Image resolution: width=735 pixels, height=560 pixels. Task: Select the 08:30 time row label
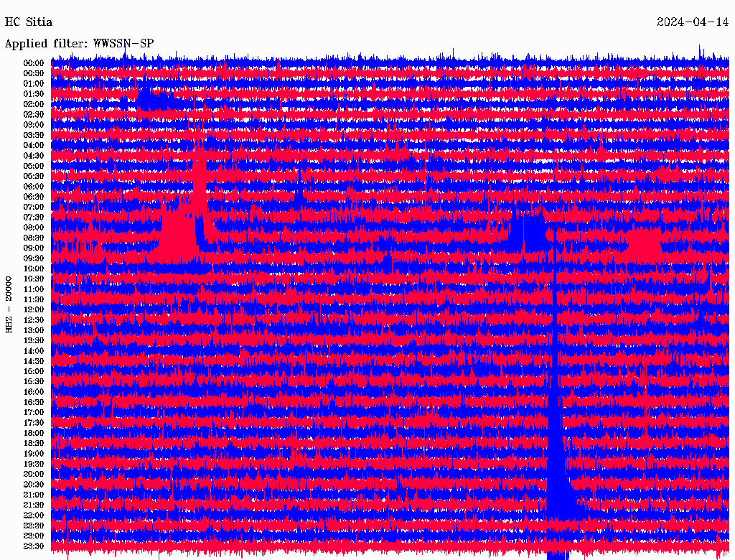point(33,238)
